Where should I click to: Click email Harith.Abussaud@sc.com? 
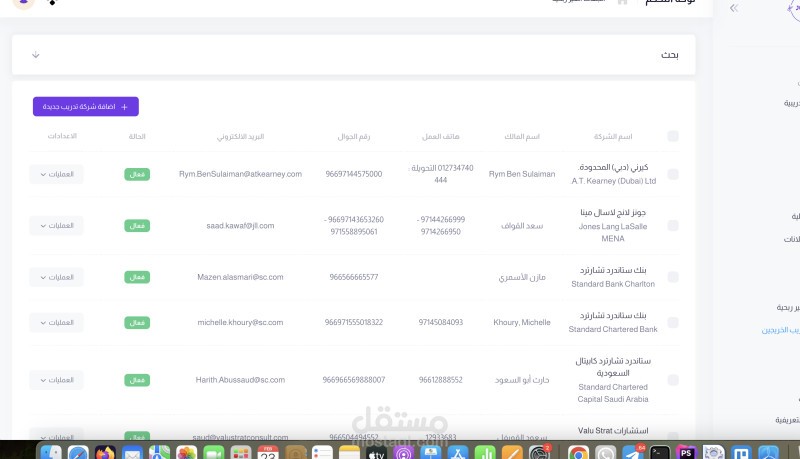coord(240,380)
